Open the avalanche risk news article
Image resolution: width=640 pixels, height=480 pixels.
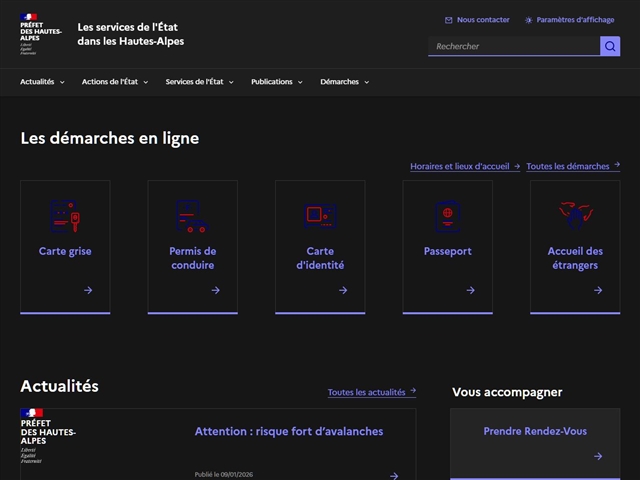coord(288,431)
